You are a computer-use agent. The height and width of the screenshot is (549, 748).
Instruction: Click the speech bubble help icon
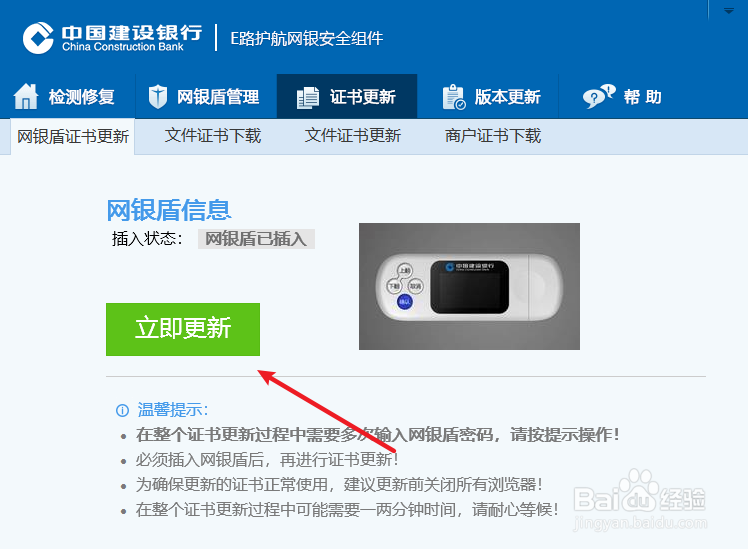click(599, 96)
